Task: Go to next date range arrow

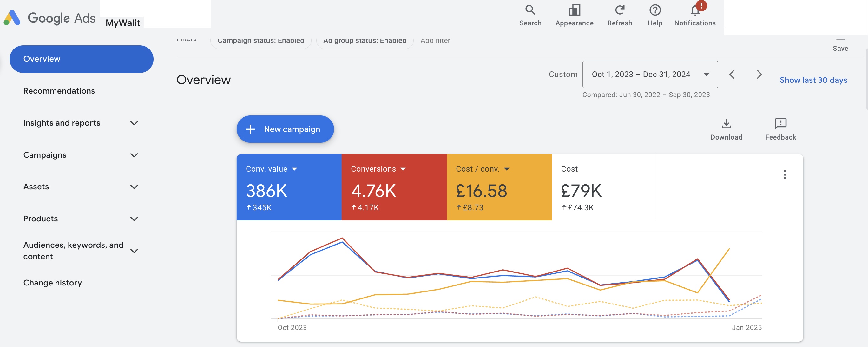Action: (x=759, y=75)
